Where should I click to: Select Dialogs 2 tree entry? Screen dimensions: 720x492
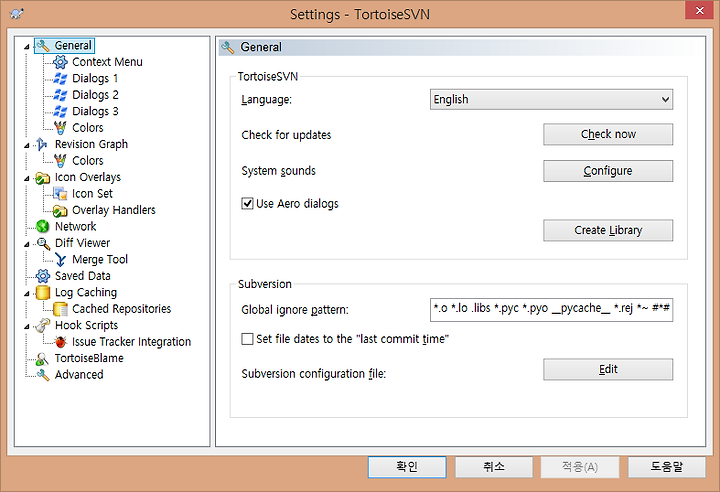(x=95, y=95)
